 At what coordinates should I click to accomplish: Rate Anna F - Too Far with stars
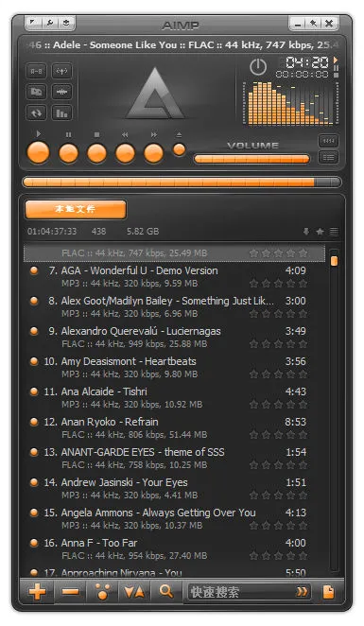click(x=279, y=556)
